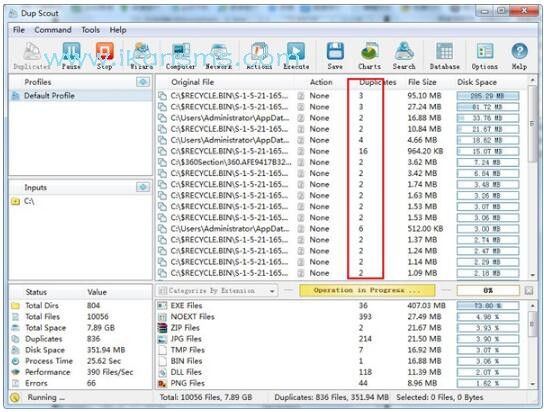
Task: Click the file list scrollbar down arrow
Action: point(533,275)
